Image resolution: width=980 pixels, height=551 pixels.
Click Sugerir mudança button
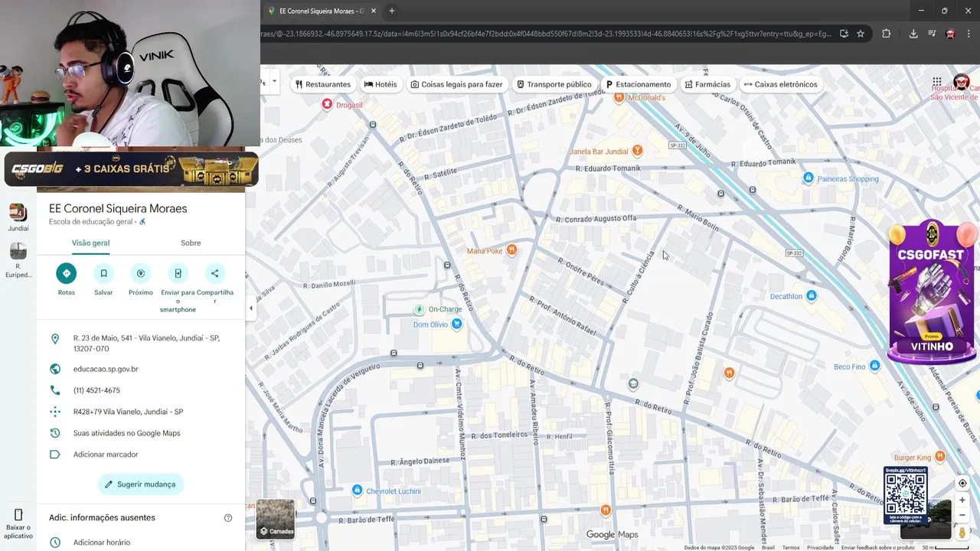[x=141, y=484]
